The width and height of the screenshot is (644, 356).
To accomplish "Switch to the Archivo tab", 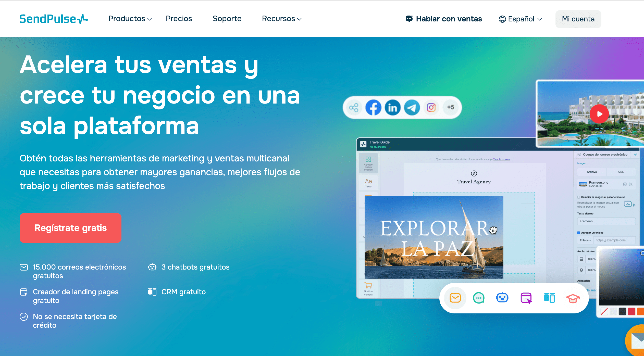I will (592, 172).
